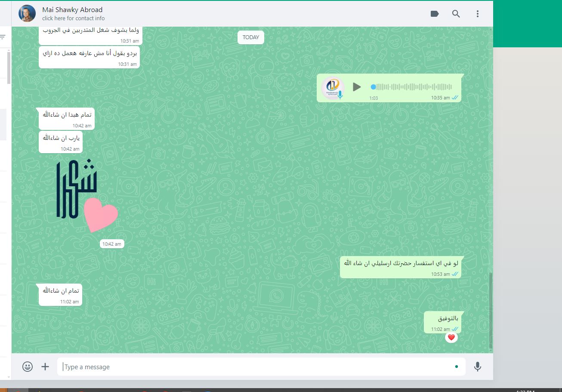Select message بردو بقول أنا مش عارفه
The width and height of the screenshot is (562, 392).
(x=89, y=57)
